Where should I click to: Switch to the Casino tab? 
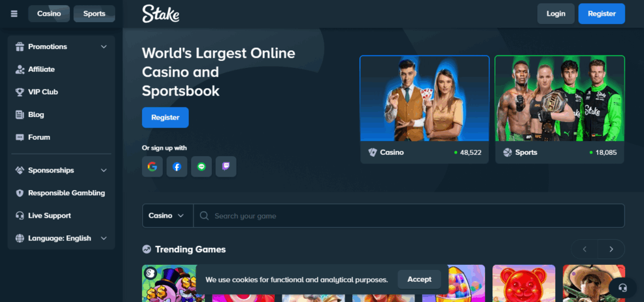(x=49, y=14)
